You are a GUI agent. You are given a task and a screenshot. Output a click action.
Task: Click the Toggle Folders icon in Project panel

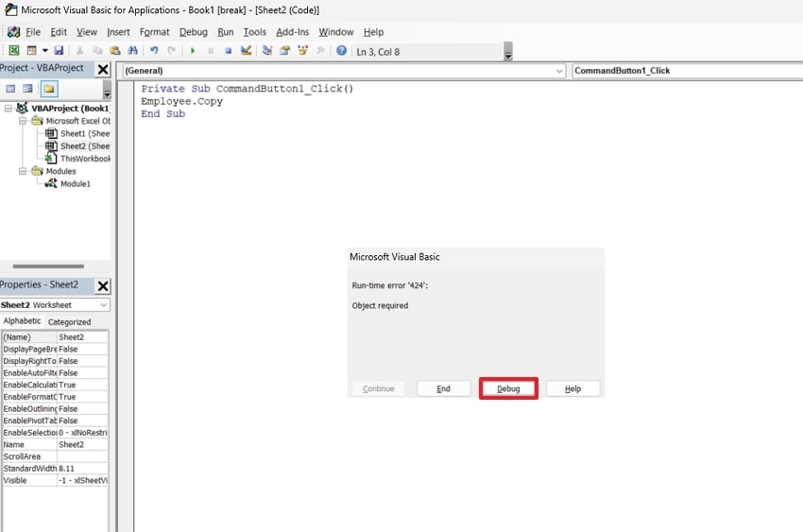point(49,89)
